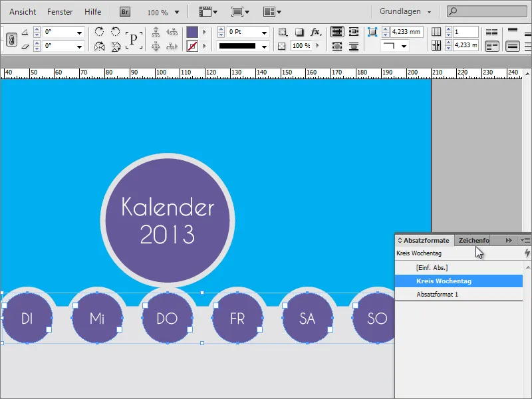The height and width of the screenshot is (399, 532).
Task: Open the Fenster menu
Action: (60, 12)
